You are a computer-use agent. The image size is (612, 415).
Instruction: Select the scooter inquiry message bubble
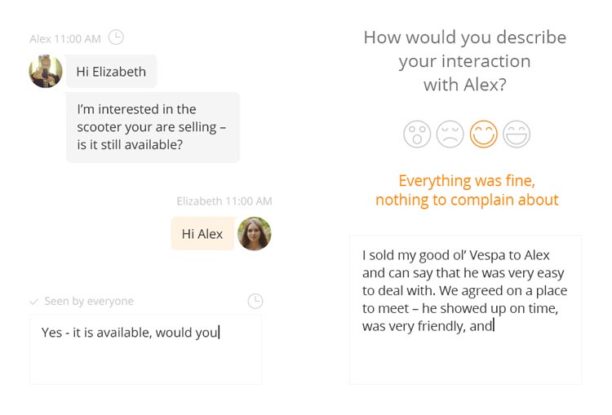(153, 127)
